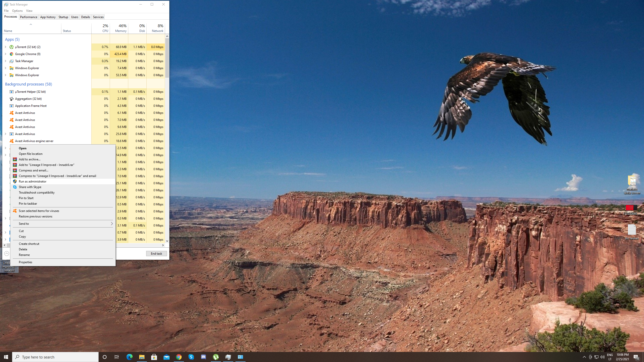Open Microsoft Edge from taskbar
The height and width of the screenshot is (362, 644).
pos(129,357)
